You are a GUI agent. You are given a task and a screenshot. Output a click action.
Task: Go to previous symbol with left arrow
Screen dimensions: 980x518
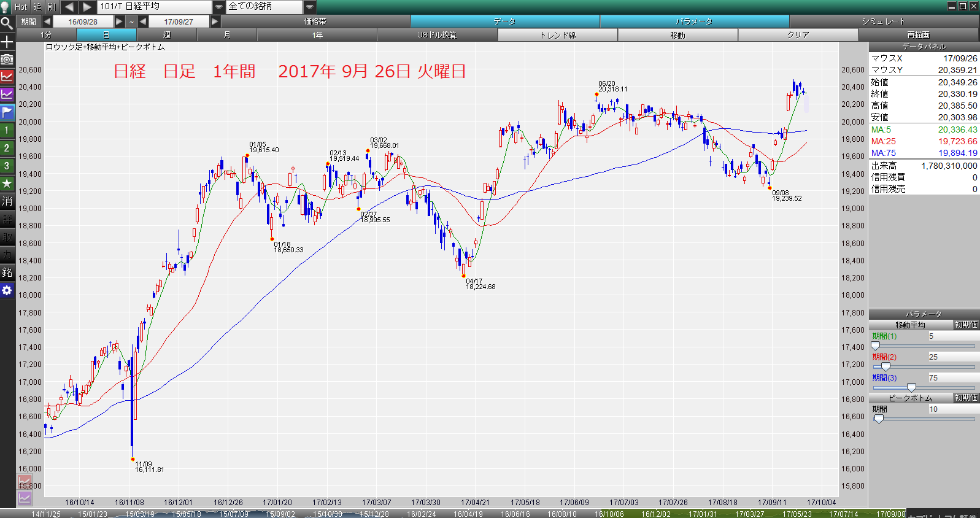pos(69,7)
